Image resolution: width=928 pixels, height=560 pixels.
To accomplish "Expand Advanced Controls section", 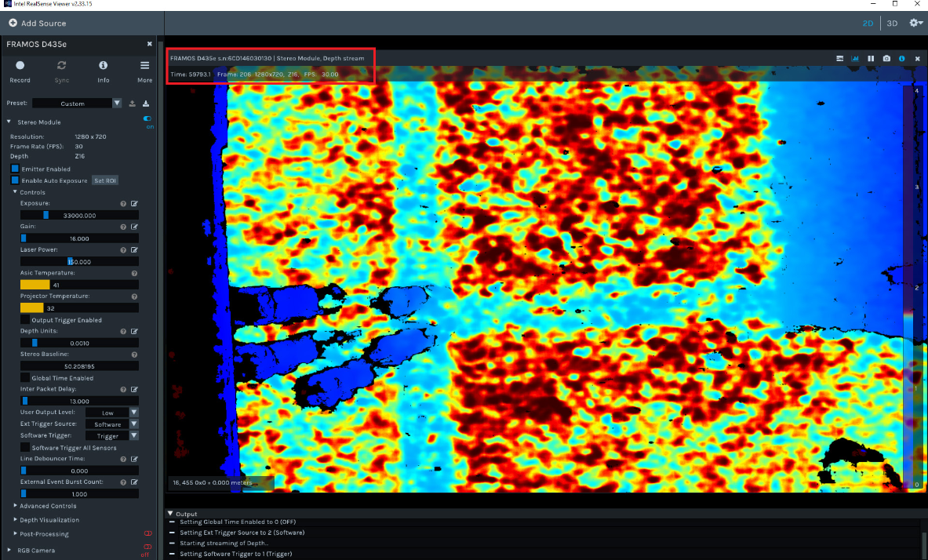I will click(15, 506).
